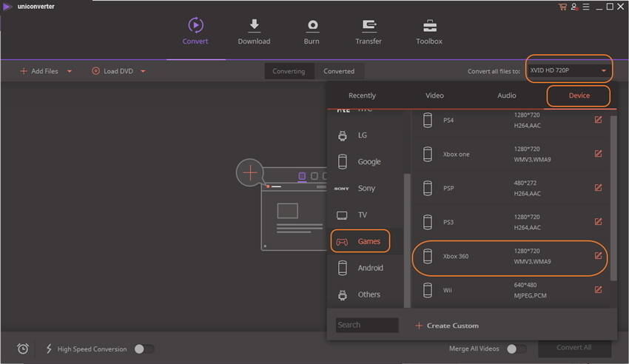Click the shopping cart icon
This screenshot has width=629, height=364.
562,7
